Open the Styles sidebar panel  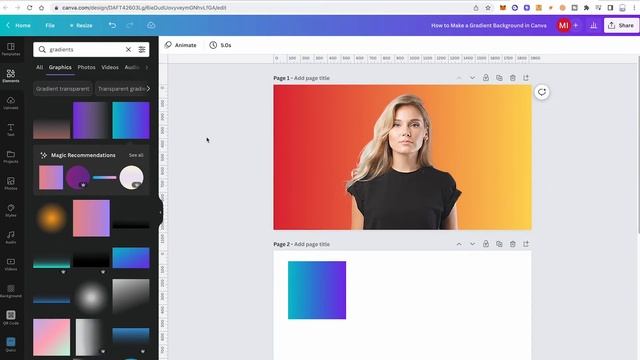[x=11, y=211]
